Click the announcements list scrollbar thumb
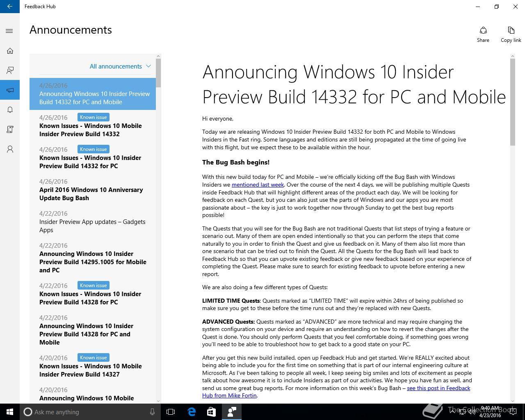525x420 pixels. point(158,73)
